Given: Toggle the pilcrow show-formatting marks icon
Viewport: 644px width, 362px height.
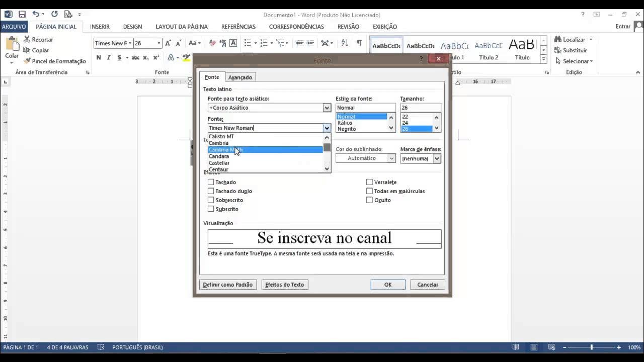Looking at the screenshot, I should 359,43.
